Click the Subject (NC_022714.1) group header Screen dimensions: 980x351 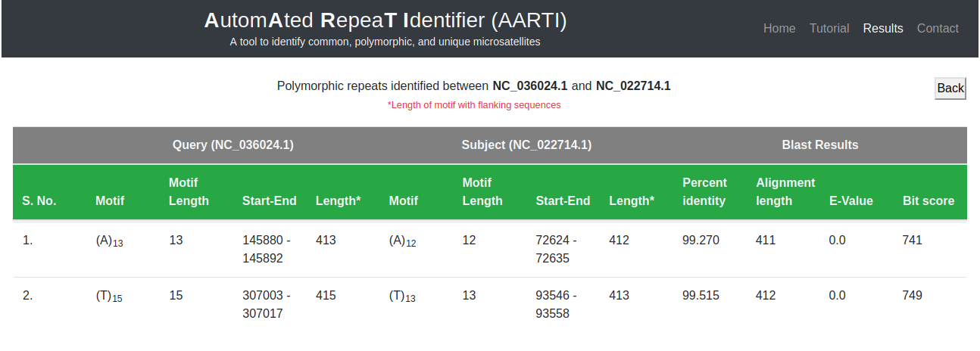click(x=526, y=145)
